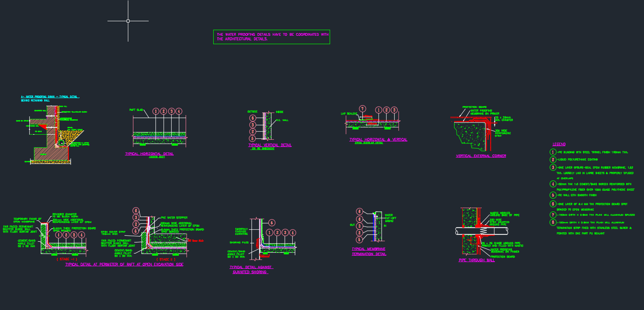Click legend item 1 PC blinding text
The width and height of the screenshot is (644, 310).
(x=592, y=152)
